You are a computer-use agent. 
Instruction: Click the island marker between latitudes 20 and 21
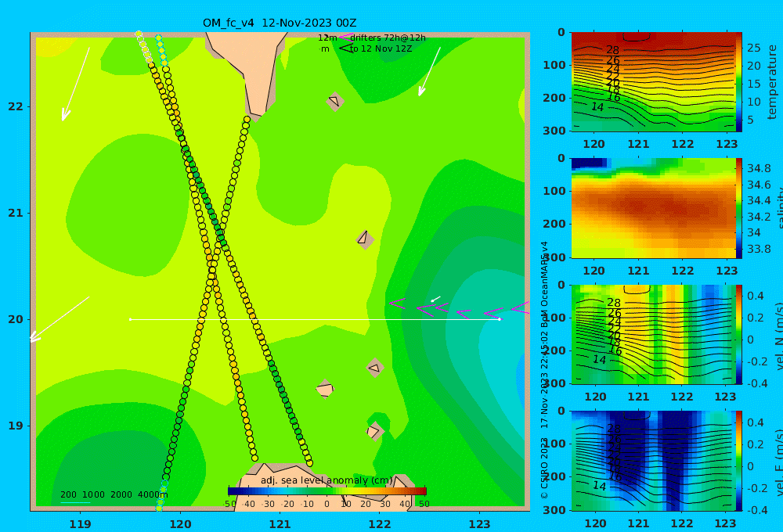click(365, 239)
